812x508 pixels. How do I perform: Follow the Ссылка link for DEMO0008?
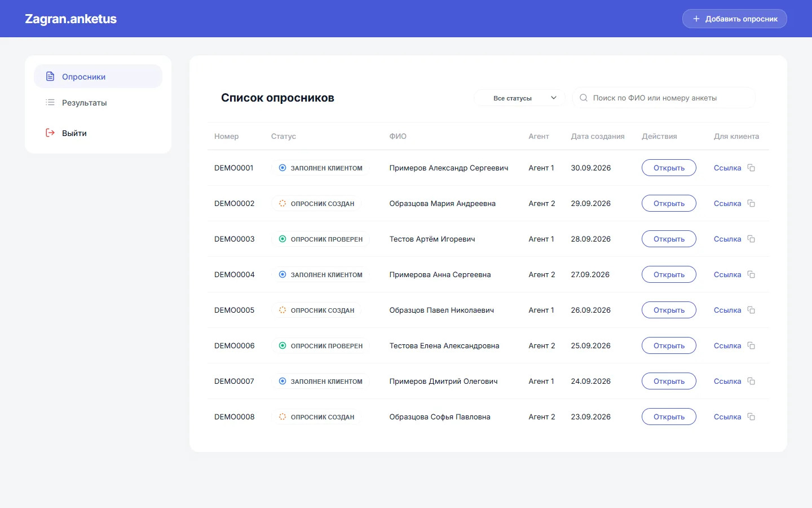[727, 417]
